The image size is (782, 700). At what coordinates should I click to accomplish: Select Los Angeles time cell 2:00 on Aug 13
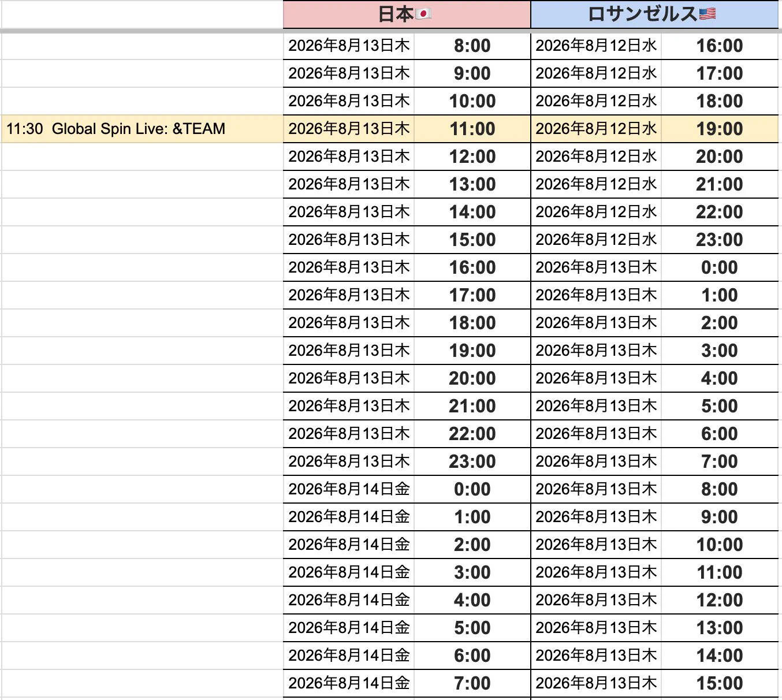[x=720, y=323]
